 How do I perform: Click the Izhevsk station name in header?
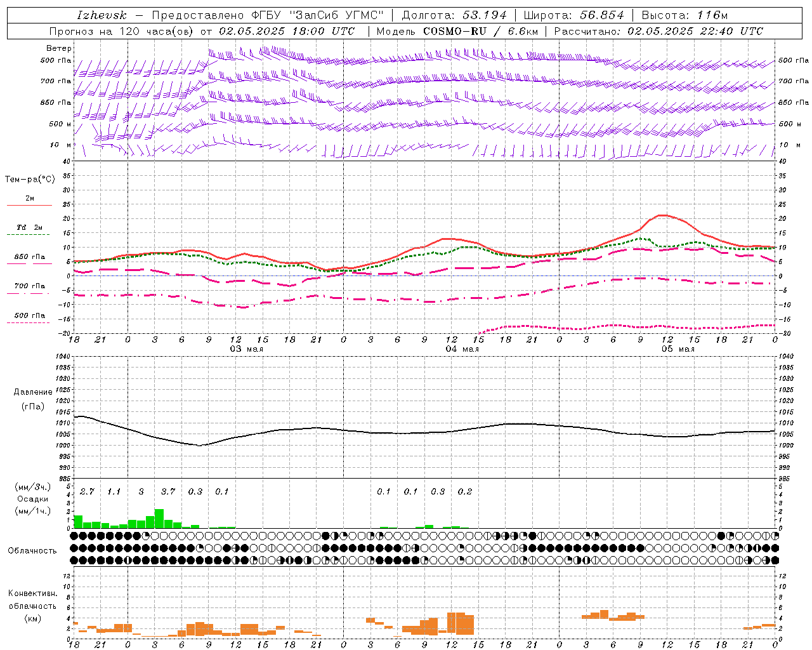[x=101, y=15]
